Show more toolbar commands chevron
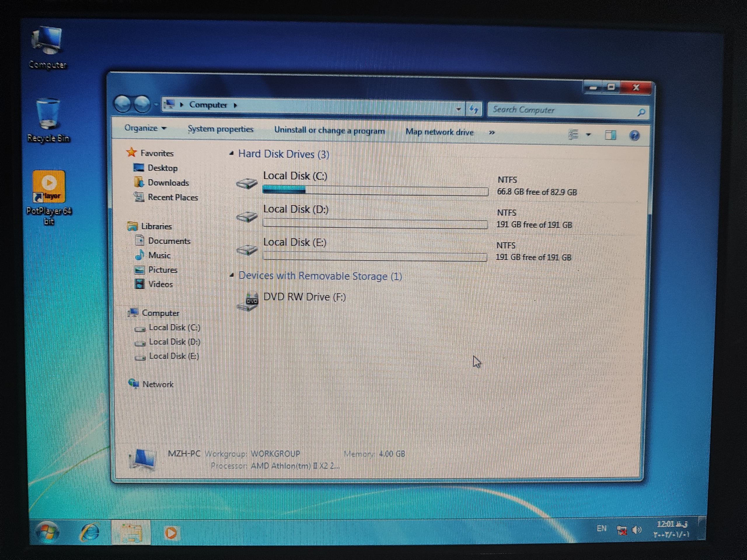The image size is (747, 560). [x=492, y=133]
